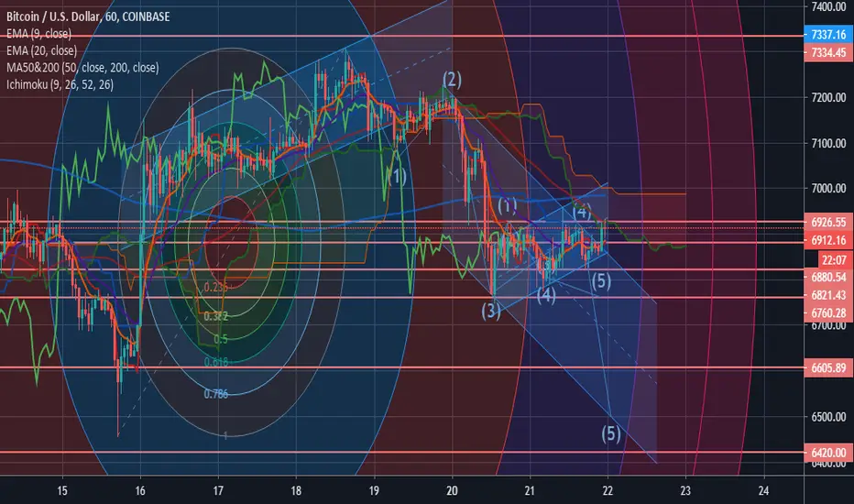Click date 16 on the time axis
This screenshot has height=504, width=854.
pos(140,490)
